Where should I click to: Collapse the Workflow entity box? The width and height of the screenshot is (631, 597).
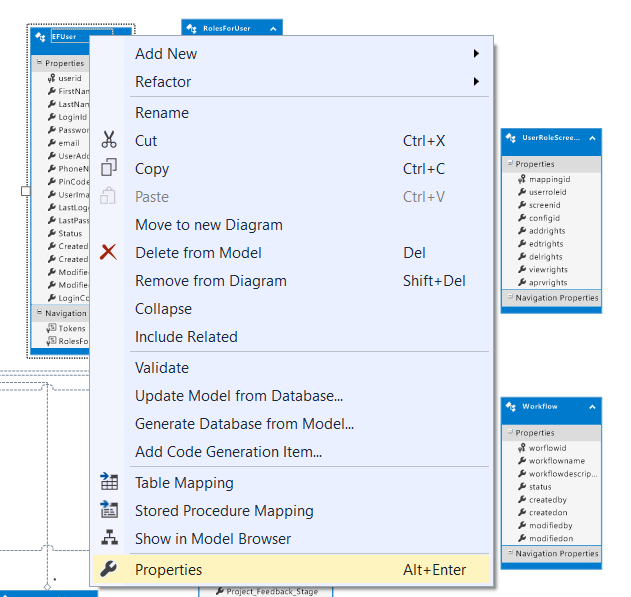[x=592, y=407]
